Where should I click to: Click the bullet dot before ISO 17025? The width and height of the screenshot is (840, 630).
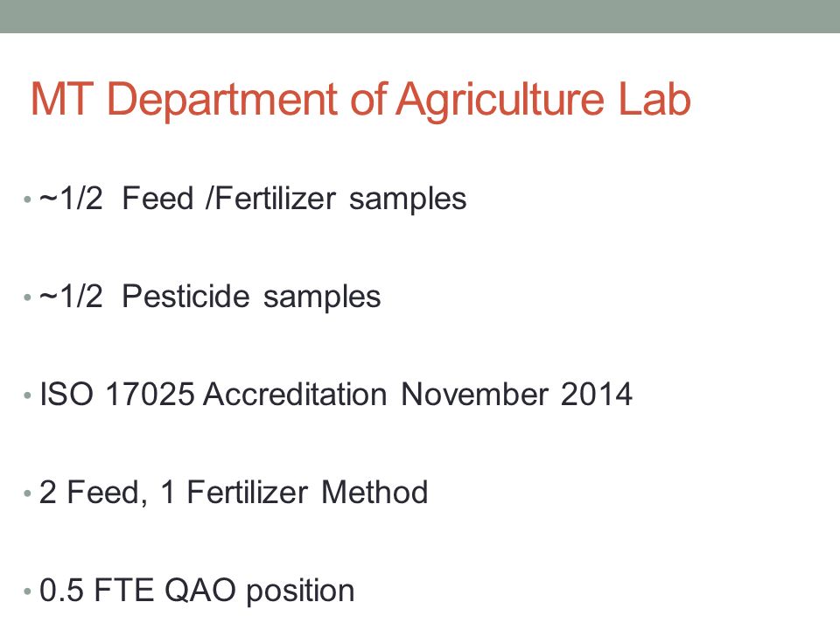27,395
